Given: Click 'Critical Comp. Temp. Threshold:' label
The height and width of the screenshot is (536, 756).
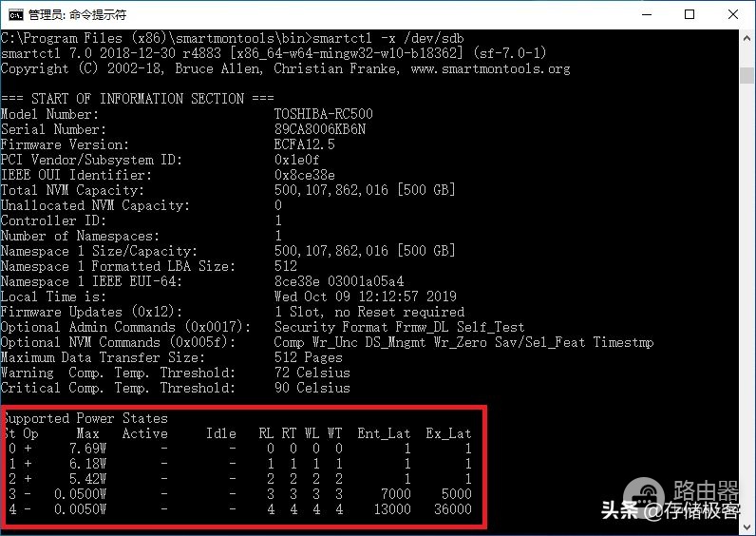Looking at the screenshot, I should click(118, 388).
